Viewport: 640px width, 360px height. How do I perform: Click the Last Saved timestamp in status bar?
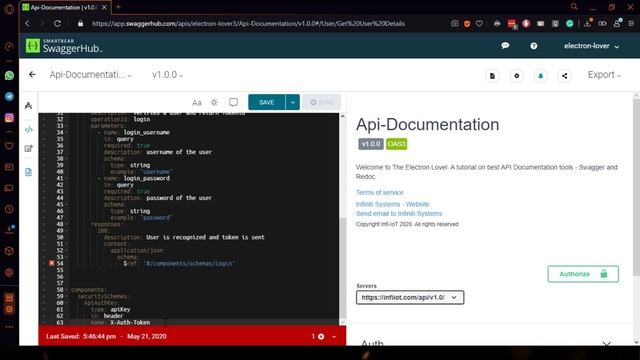106,336
